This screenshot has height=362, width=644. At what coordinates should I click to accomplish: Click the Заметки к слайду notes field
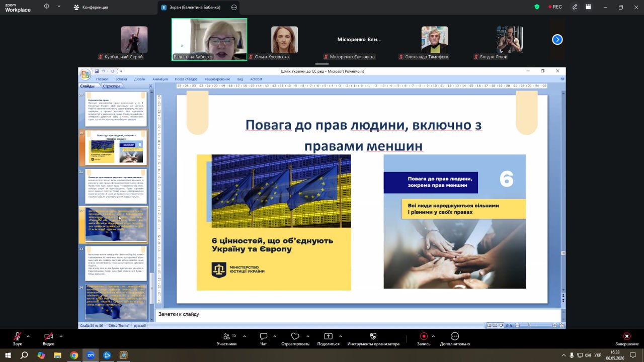[x=358, y=314]
